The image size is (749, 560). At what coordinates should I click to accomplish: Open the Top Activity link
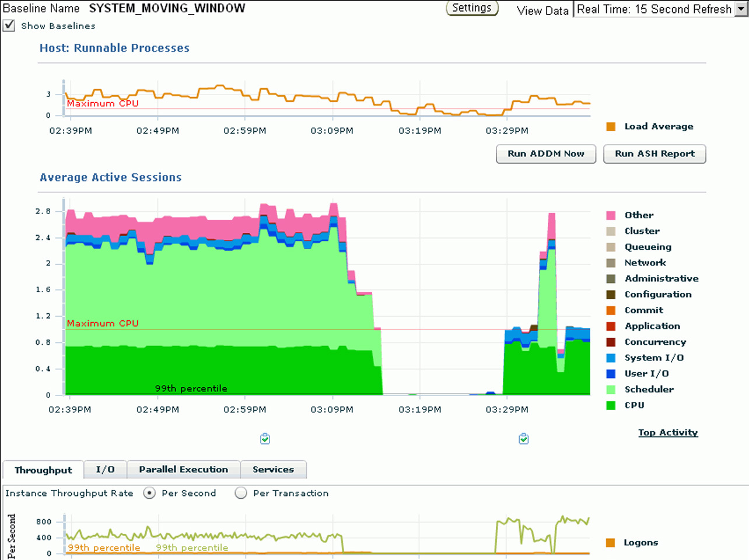(668, 432)
